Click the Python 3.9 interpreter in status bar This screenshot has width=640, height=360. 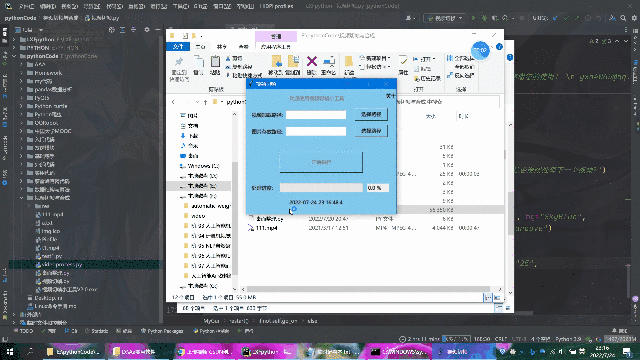pyautogui.click(x=568, y=339)
